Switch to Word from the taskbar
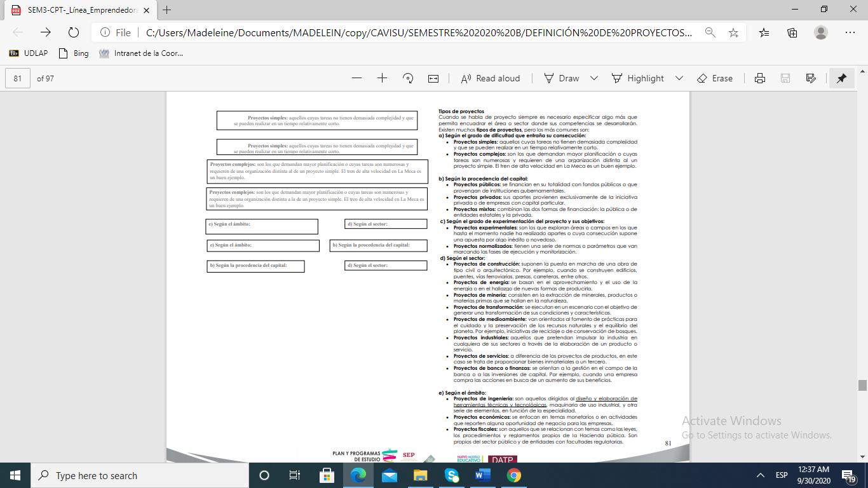The width and height of the screenshot is (868, 488). click(483, 475)
